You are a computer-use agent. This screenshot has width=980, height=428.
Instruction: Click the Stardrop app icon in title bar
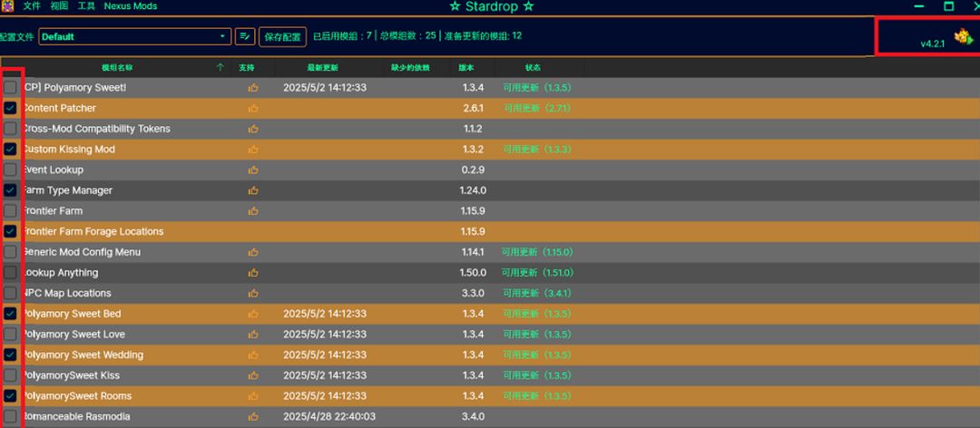pyautogui.click(x=6, y=6)
